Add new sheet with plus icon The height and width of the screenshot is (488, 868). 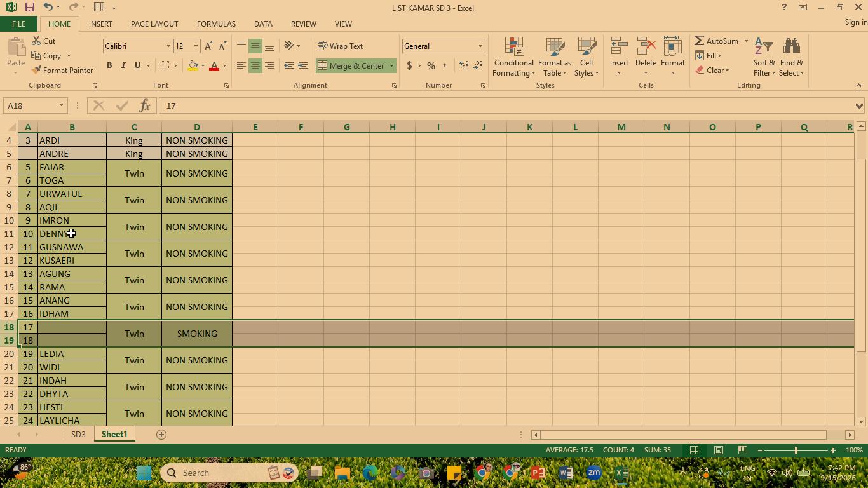[161, 435]
